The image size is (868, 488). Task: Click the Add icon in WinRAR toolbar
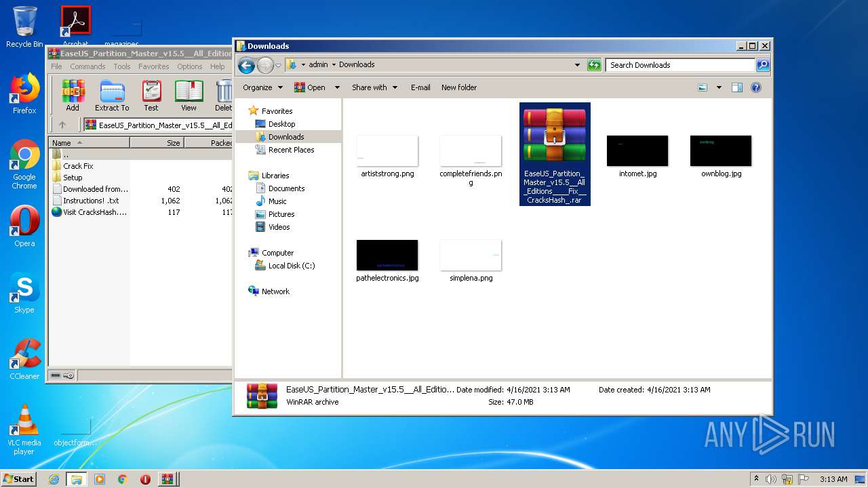(73, 96)
